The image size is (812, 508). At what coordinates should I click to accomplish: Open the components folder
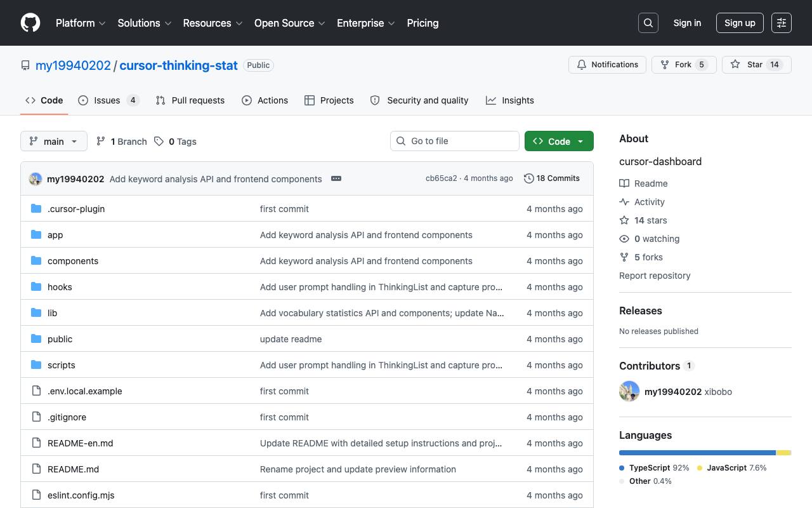click(73, 261)
